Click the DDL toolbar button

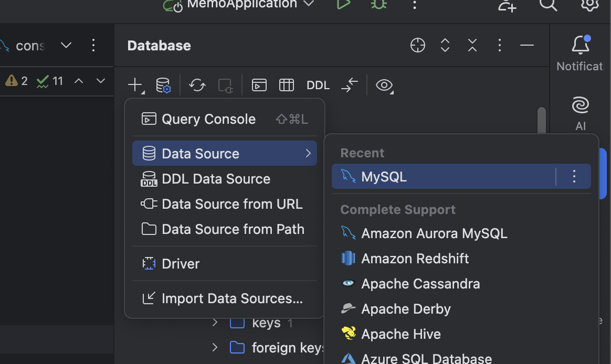pyautogui.click(x=318, y=85)
